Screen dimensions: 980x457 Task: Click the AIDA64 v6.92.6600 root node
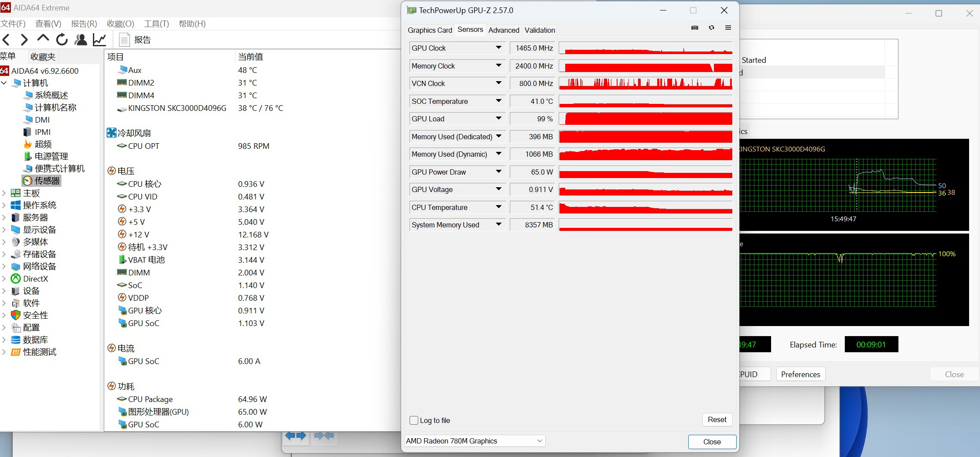(40, 71)
